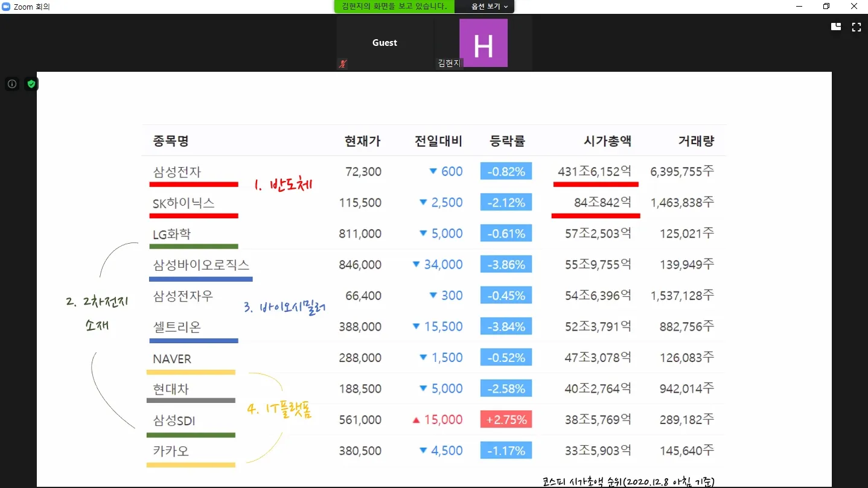
Task: Click Guest's muted microphone icon
Action: coord(343,63)
